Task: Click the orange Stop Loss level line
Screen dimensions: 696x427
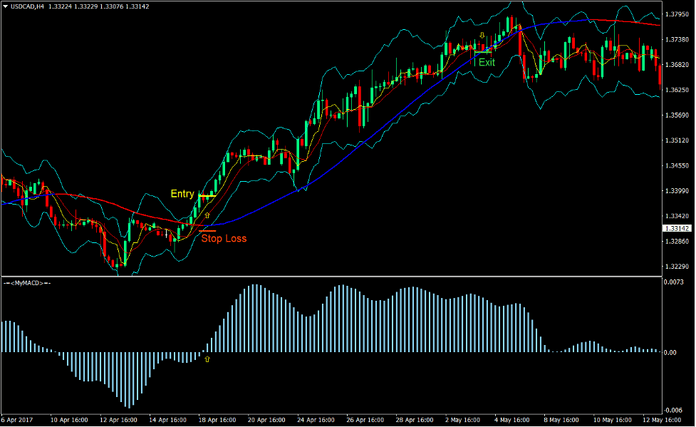Action: point(207,231)
